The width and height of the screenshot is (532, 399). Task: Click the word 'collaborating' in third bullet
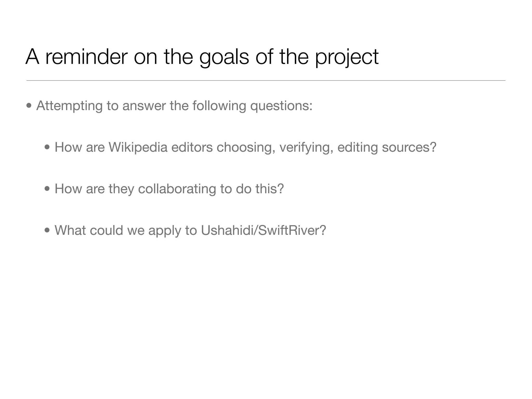[177, 189]
